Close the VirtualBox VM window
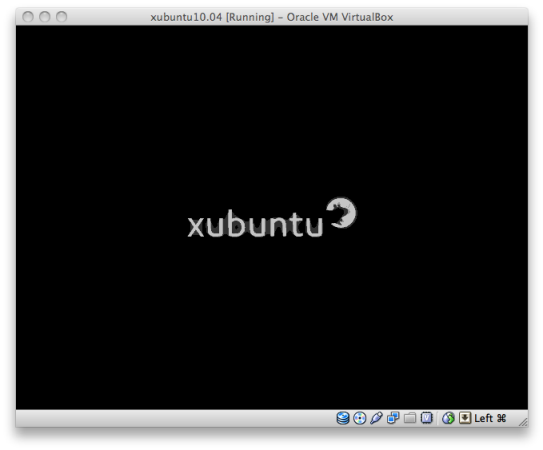The width and height of the screenshot is (543, 450). [x=28, y=17]
